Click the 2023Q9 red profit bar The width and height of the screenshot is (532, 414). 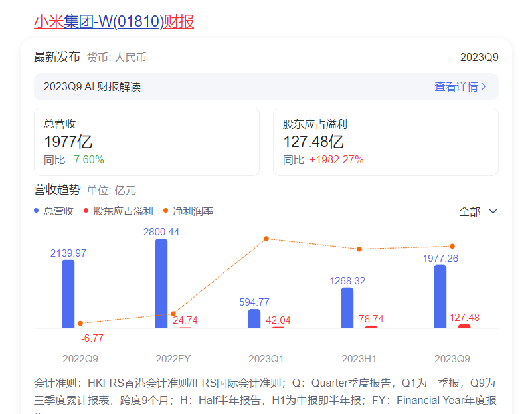(x=464, y=326)
